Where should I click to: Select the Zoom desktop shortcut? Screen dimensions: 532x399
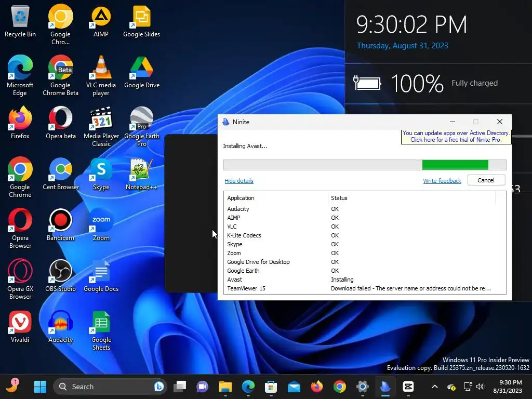(x=101, y=224)
